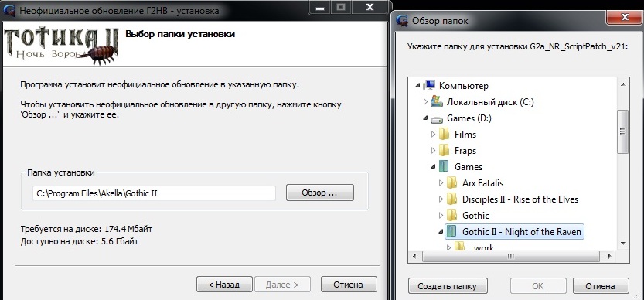Click the Disciples II folder icon

[x=451, y=199]
